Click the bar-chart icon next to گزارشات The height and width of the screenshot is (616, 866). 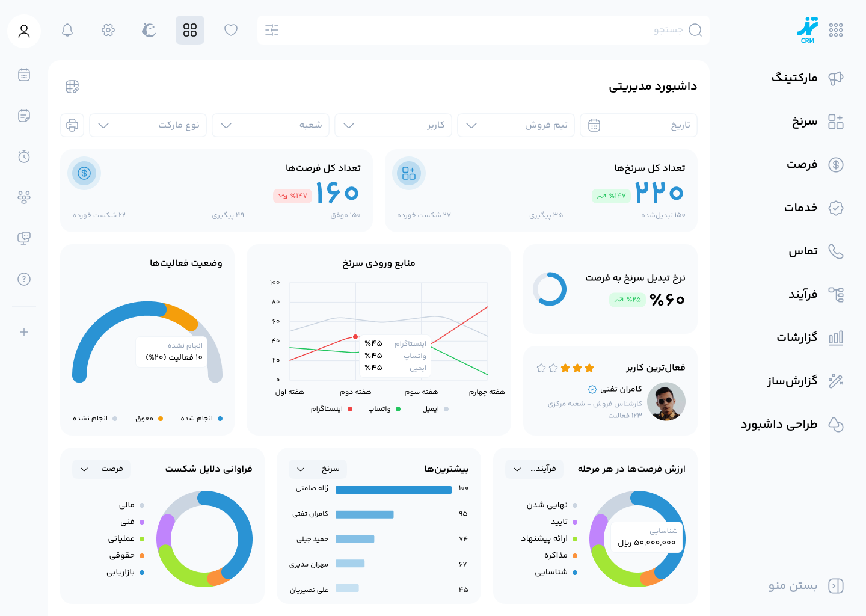(836, 338)
